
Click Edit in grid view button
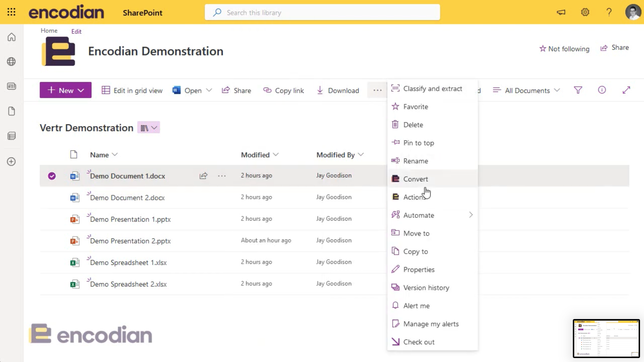132,90
